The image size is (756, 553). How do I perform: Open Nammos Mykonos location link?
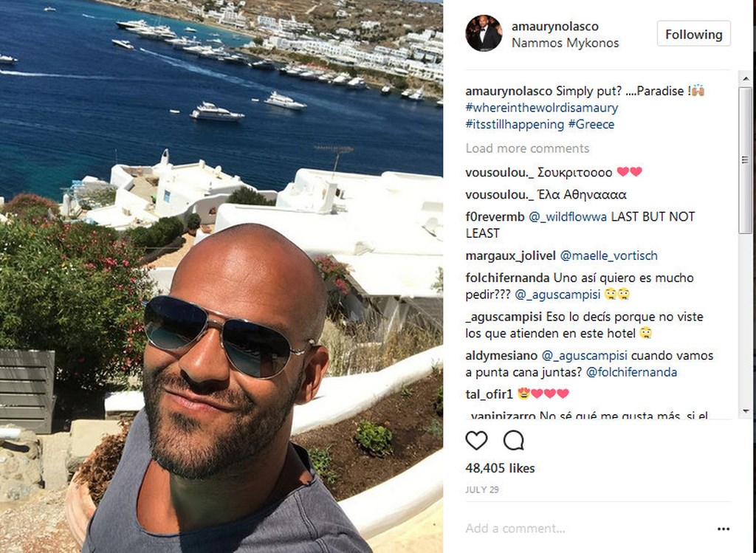tap(565, 43)
